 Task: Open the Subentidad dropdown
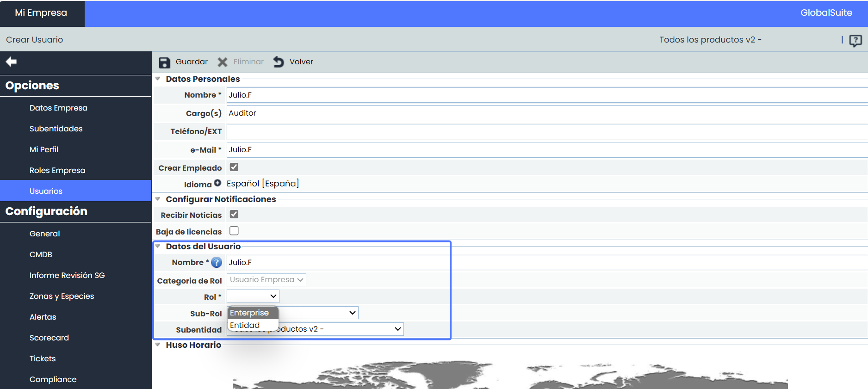coord(397,329)
